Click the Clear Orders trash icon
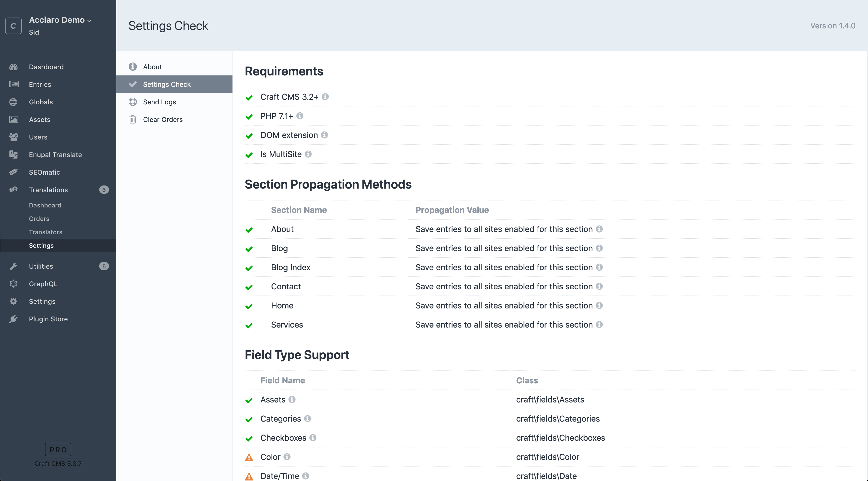 tap(133, 120)
